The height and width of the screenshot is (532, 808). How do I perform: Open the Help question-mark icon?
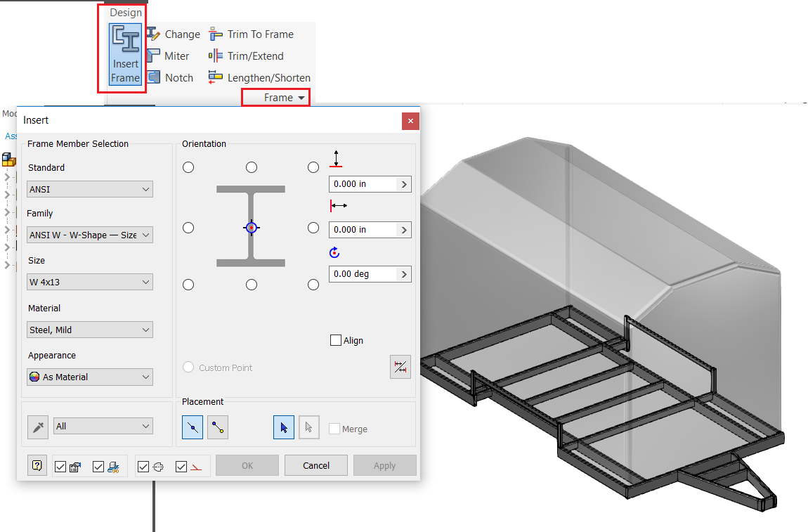tap(37, 465)
